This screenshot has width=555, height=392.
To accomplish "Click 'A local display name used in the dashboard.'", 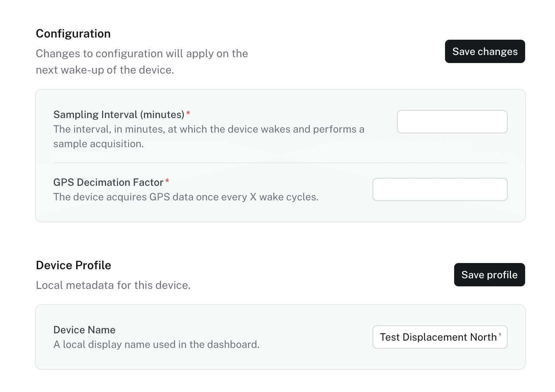I will click(156, 344).
